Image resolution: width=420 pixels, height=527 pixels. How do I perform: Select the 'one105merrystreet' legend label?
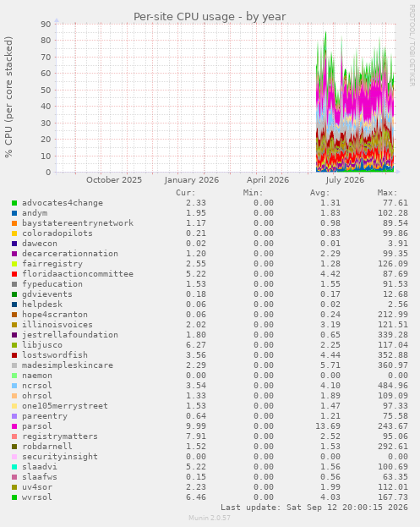(x=65, y=406)
